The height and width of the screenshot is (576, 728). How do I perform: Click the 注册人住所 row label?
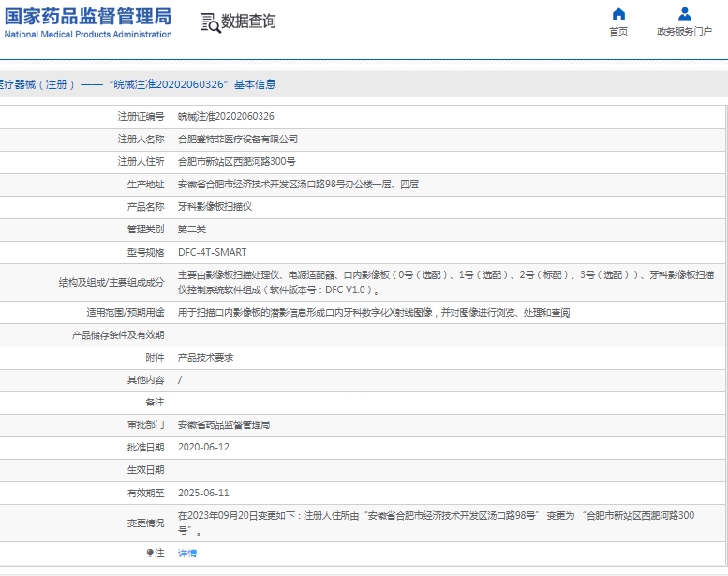pyautogui.click(x=141, y=161)
